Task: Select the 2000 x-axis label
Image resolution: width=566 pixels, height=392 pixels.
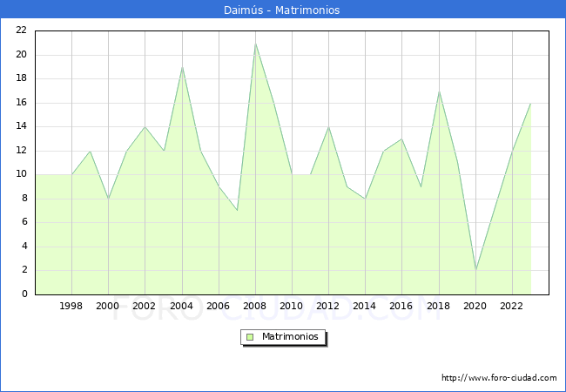Action: [108, 306]
